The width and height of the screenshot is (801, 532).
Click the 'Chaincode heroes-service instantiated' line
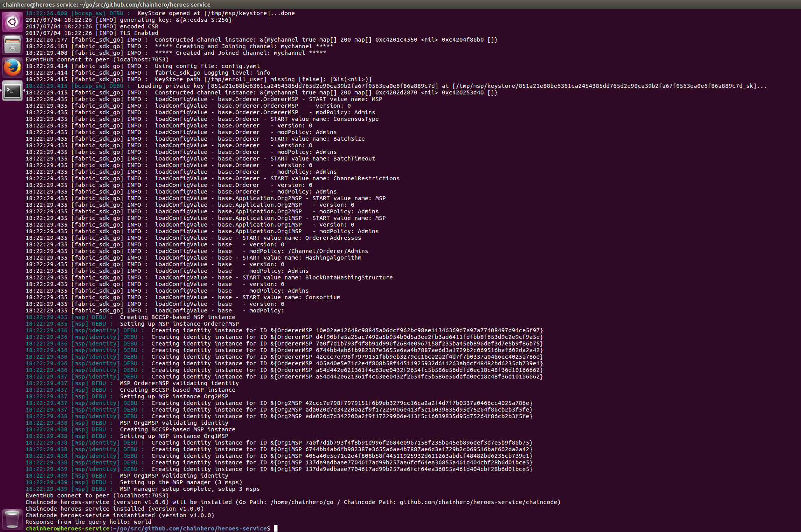(x=120, y=515)
